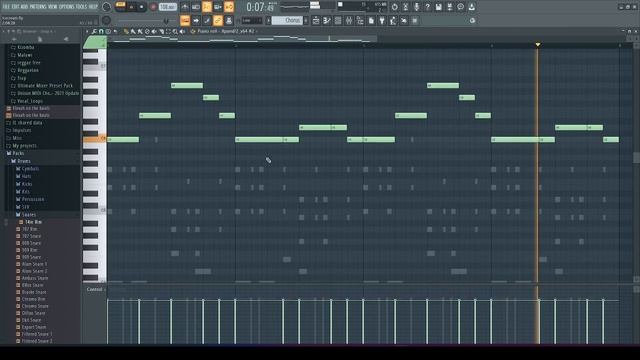Open the chat bubble news icon

460,7
